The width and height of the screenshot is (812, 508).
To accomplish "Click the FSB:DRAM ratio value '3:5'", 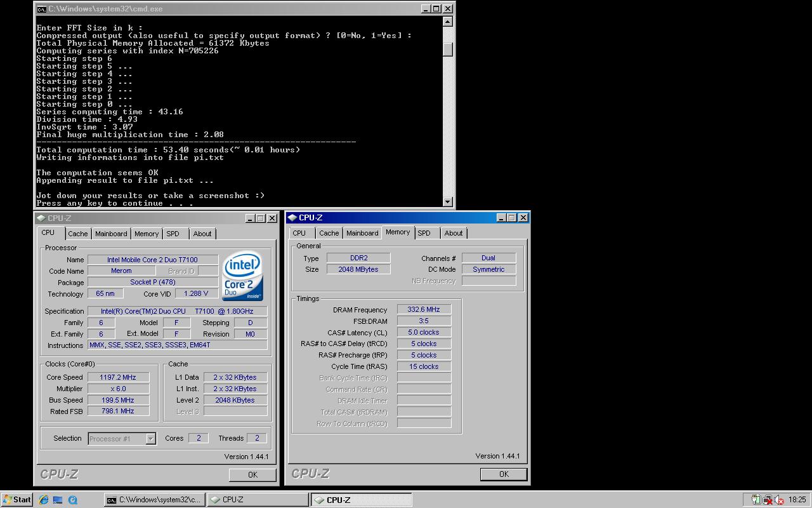I will pos(424,321).
